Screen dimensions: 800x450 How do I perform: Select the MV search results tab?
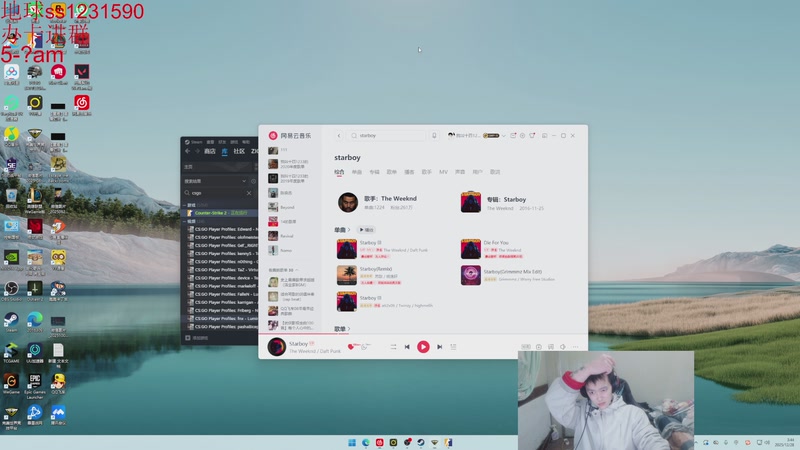pos(443,172)
